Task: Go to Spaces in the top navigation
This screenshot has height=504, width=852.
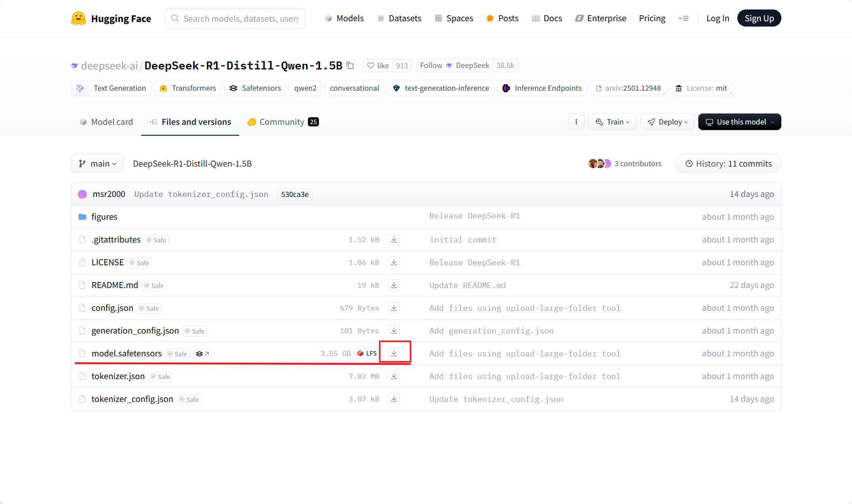Action: pos(454,18)
